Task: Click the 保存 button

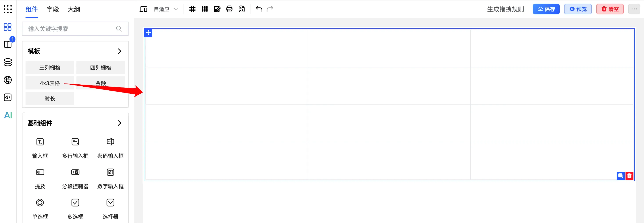Action: (x=546, y=9)
